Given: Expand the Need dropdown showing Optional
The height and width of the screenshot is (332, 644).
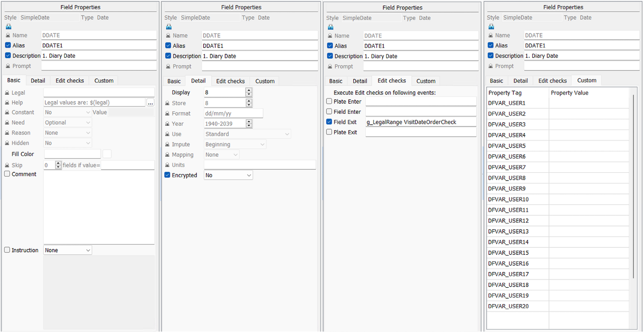Looking at the screenshot, I should (x=68, y=122).
